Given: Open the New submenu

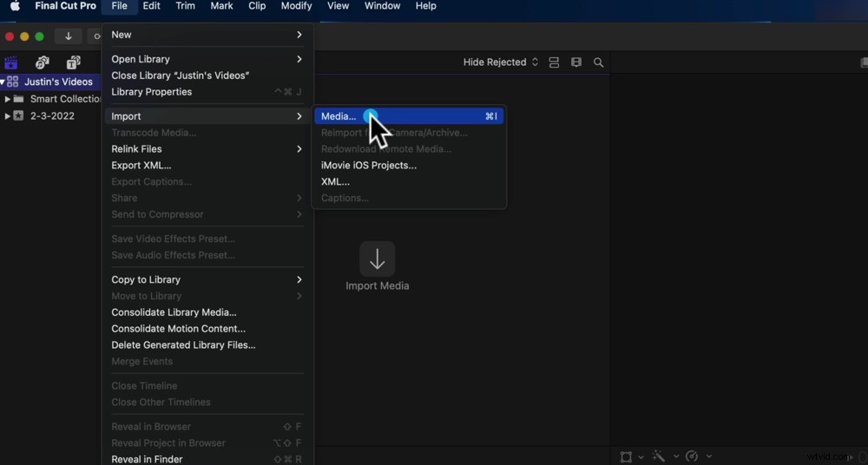Looking at the screenshot, I should tap(207, 35).
